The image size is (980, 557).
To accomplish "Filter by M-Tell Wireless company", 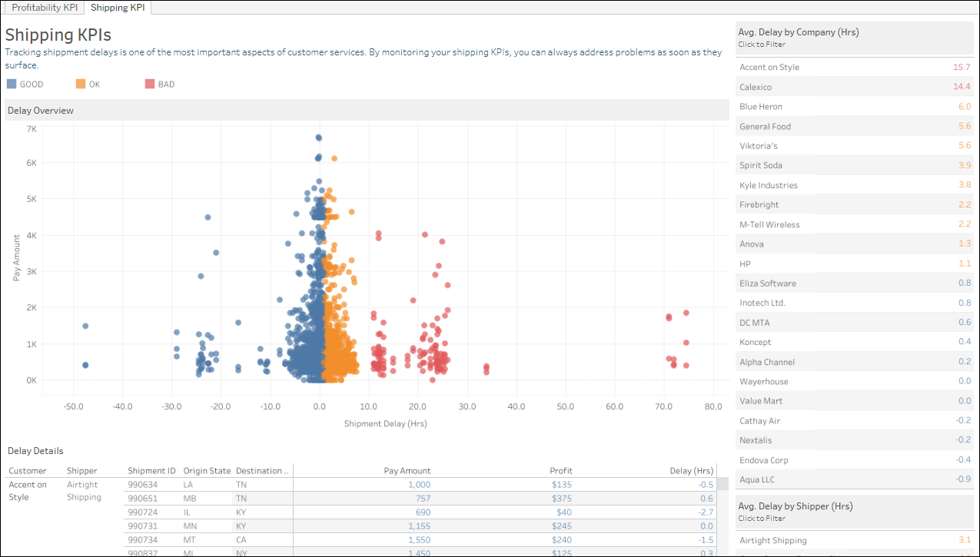I will click(855, 224).
